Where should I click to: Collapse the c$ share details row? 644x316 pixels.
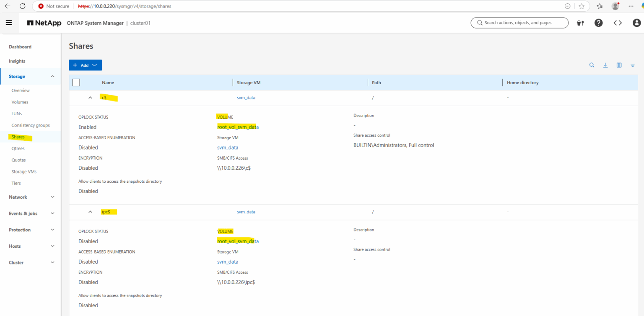pyautogui.click(x=90, y=97)
